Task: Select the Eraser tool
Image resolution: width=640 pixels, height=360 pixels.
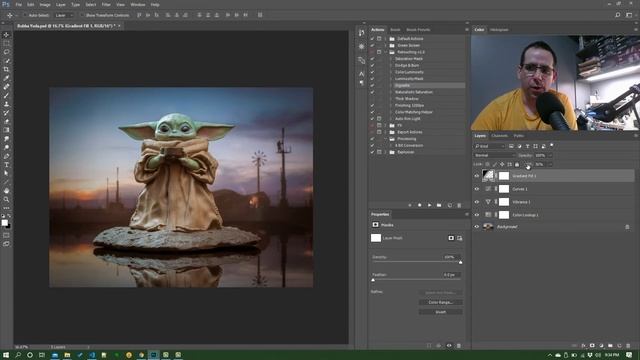Action: coord(6,122)
